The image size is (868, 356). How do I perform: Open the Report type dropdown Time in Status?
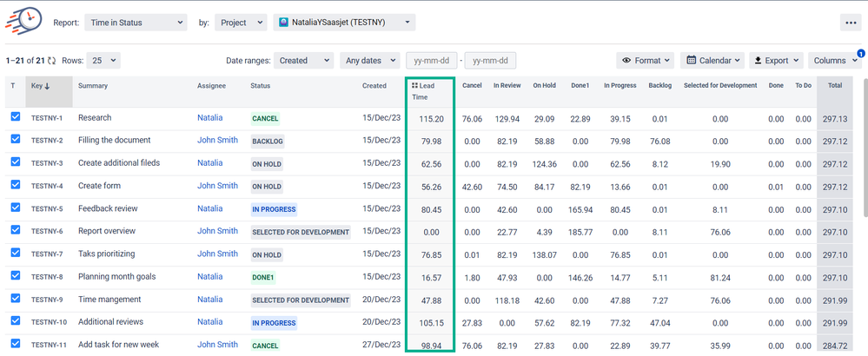point(136,23)
